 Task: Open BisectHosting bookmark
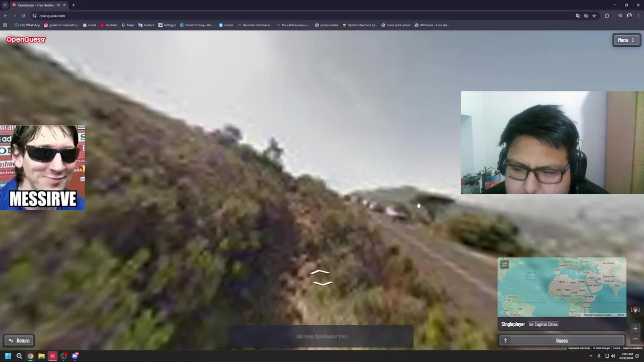[x=197, y=25]
